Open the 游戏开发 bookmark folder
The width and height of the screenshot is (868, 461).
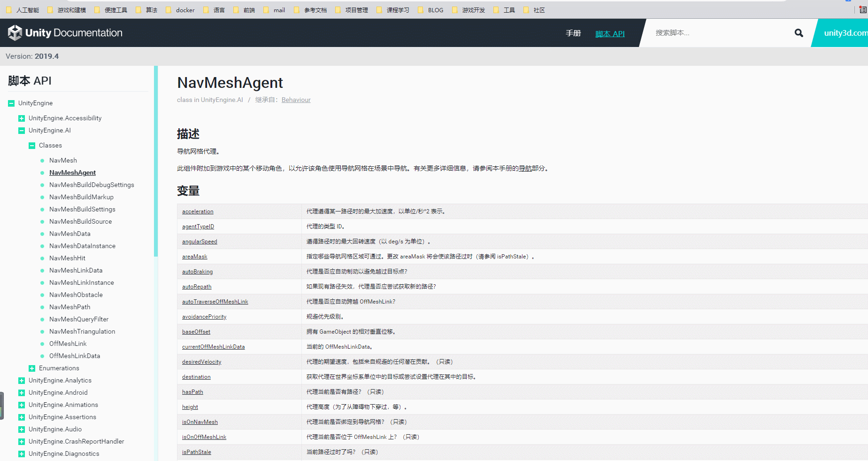point(469,10)
